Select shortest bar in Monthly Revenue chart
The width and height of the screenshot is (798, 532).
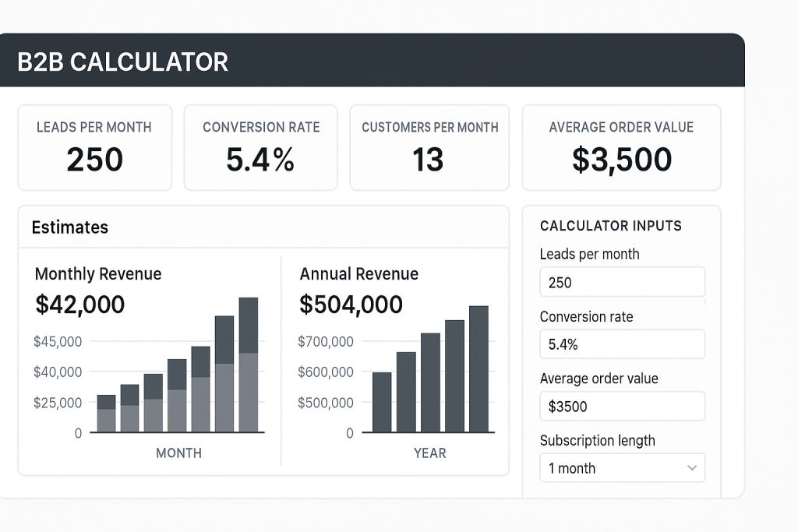(x=106, y=414)
